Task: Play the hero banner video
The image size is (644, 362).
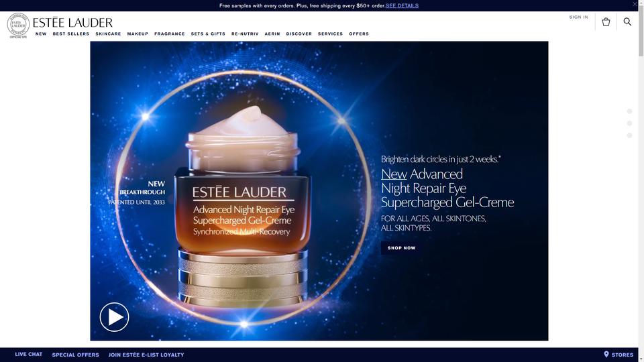Action: 114,317
